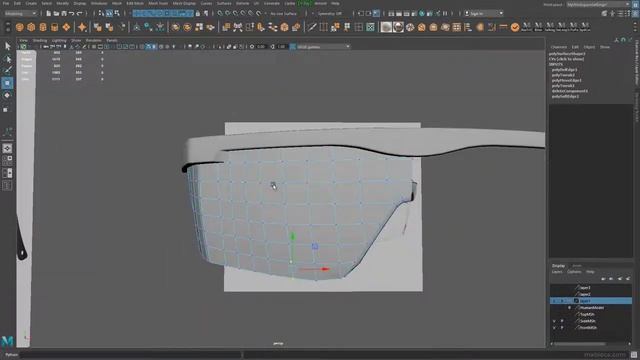Screen dimensions: 640x360
Task: Click the orange diamond polygon shelf icon
Action: (66, 27)
